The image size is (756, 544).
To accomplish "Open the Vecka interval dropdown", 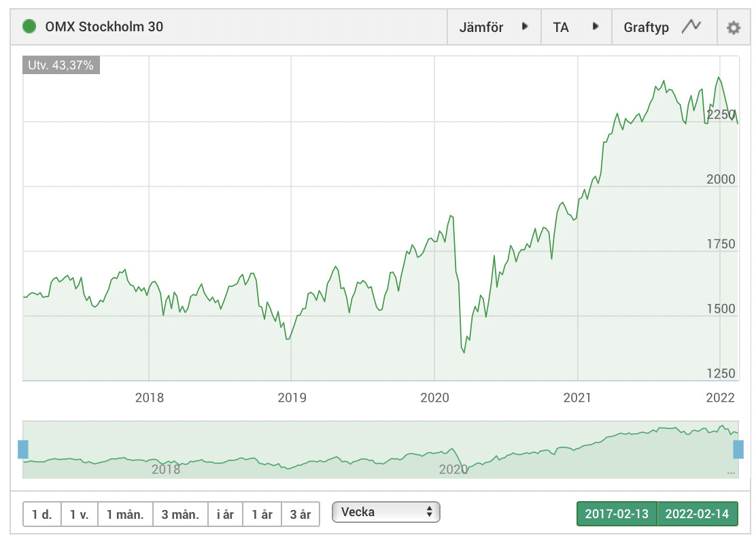I will tap(385, 511).
